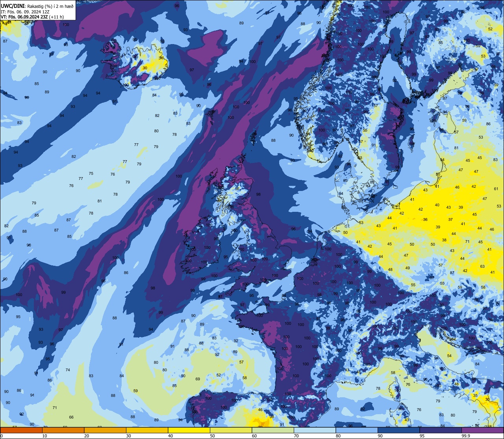Click the 0–10% dark orange legend swatch
Viewport: 504px width, 439px height.
point(21,430)
